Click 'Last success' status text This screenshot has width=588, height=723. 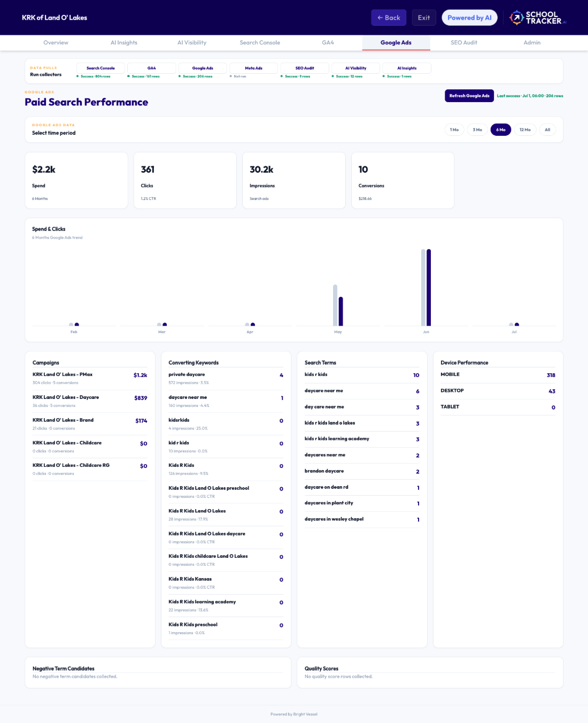[x=530, y=96]
